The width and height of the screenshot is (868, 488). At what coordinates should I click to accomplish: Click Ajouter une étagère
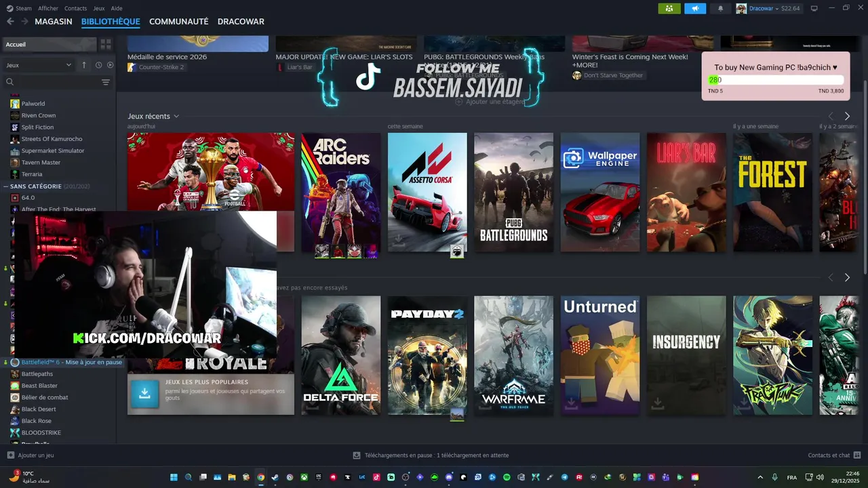489,102
